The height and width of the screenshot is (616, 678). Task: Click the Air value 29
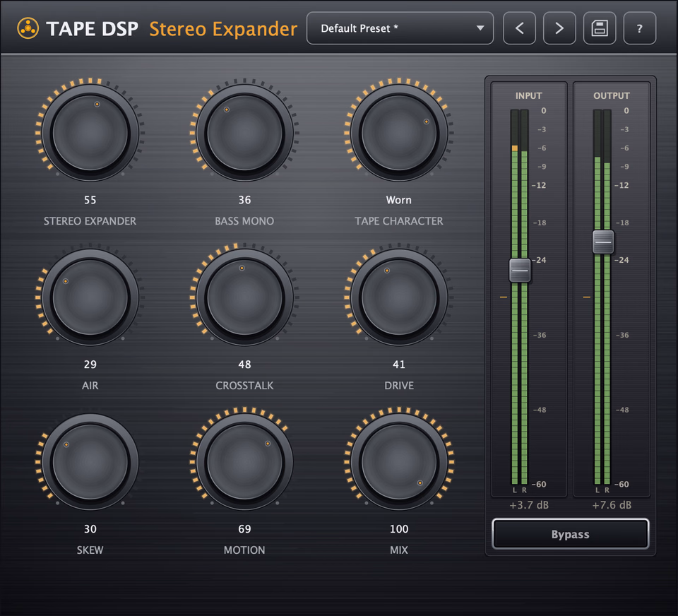90,365
